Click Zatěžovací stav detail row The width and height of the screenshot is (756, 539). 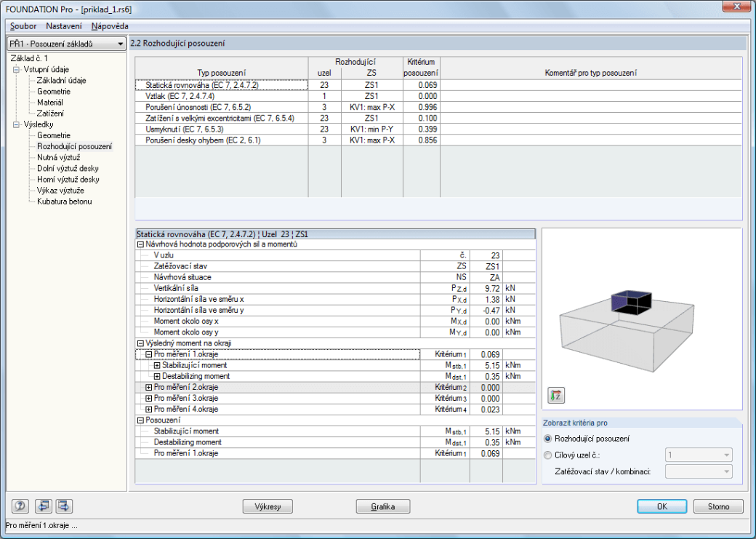(x=335, y=266)
